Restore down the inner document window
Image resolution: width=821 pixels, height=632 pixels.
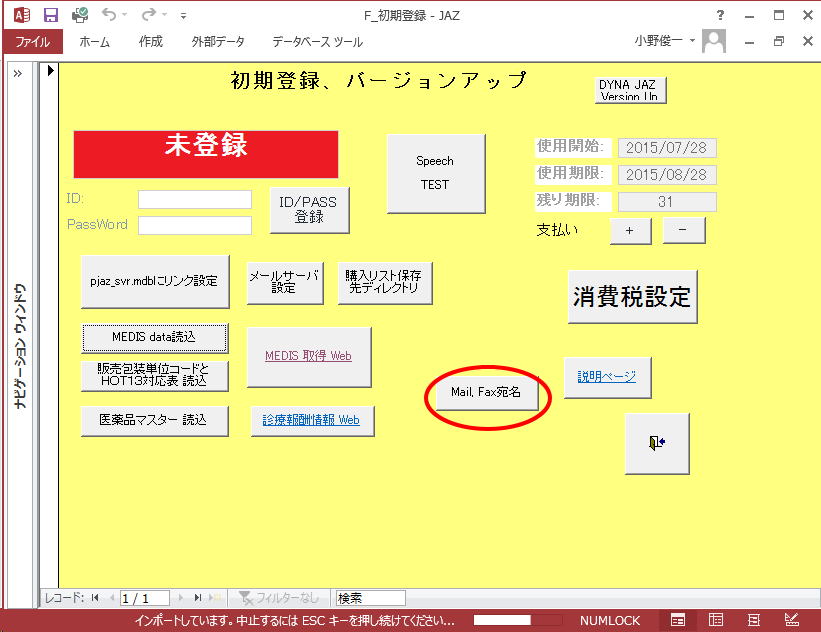point(779,41)
